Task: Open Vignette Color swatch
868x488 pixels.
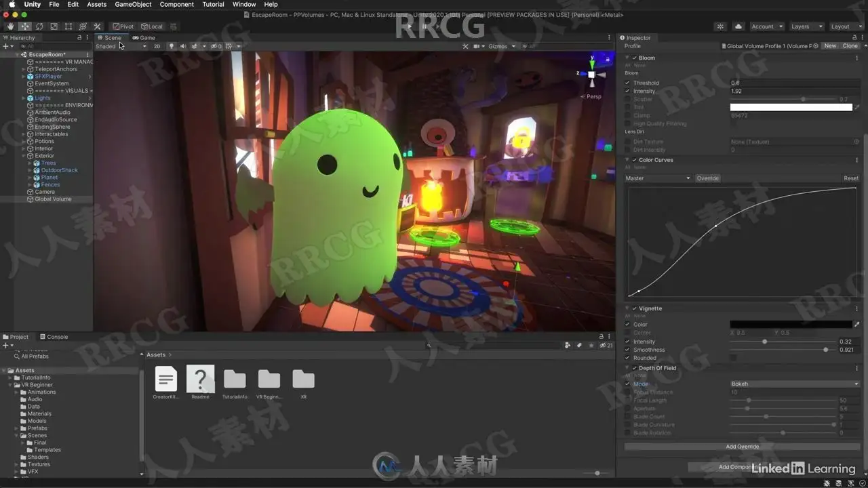Action: pos(791,325)
